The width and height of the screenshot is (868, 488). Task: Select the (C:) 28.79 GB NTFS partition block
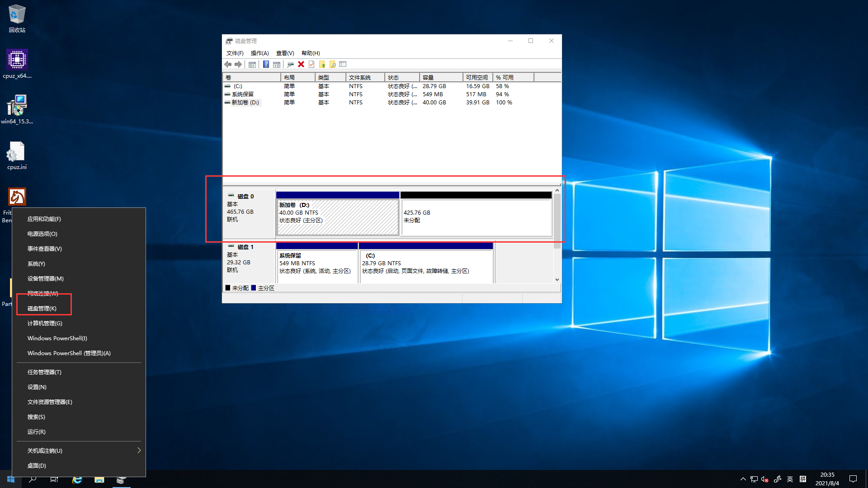point(426,263)
